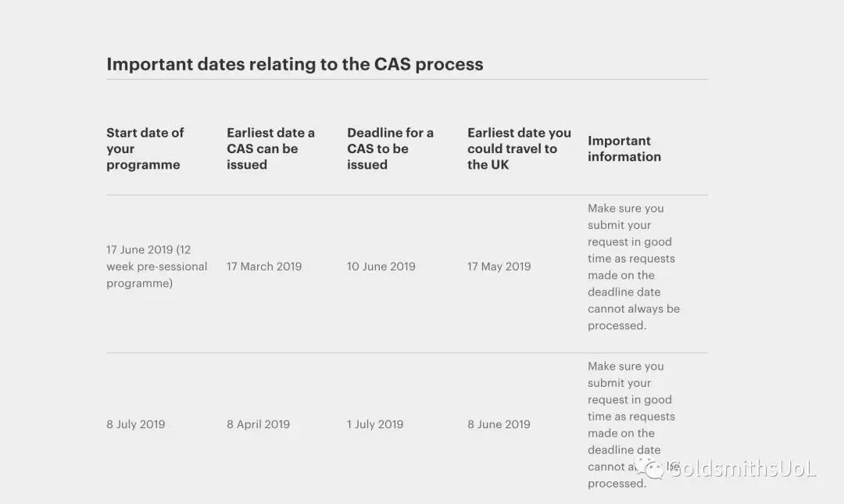Viewport: 844px width, 504px height.
Task: Click the divider line between the two table rows
Action: pyautogui.click(x=407, y=353)
